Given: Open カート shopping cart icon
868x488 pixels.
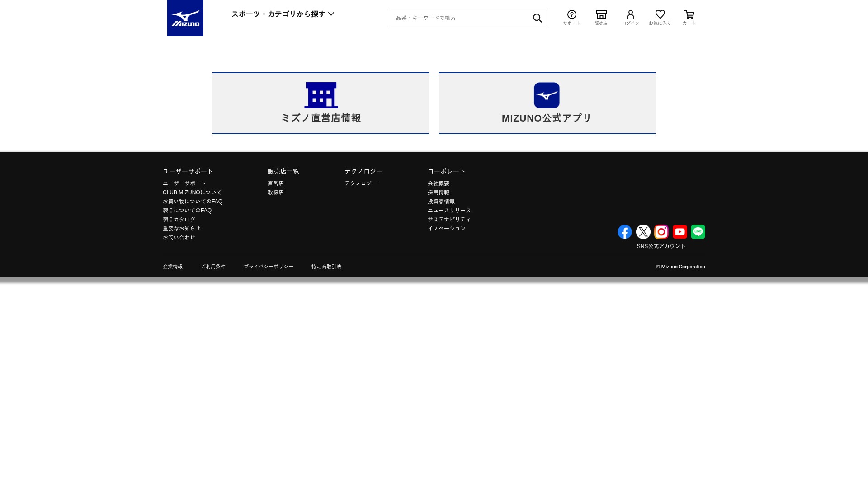Looking at the screenshot, I should click(x=689, y=18).
